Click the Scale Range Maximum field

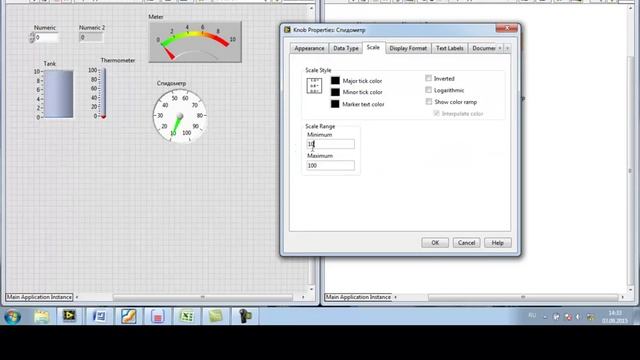pos(331,165)
